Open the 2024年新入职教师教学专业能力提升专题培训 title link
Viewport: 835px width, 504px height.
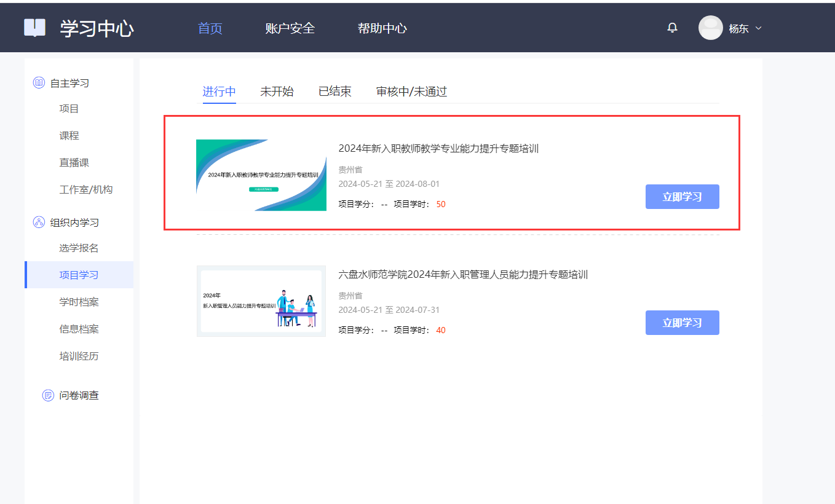[438, 148]
